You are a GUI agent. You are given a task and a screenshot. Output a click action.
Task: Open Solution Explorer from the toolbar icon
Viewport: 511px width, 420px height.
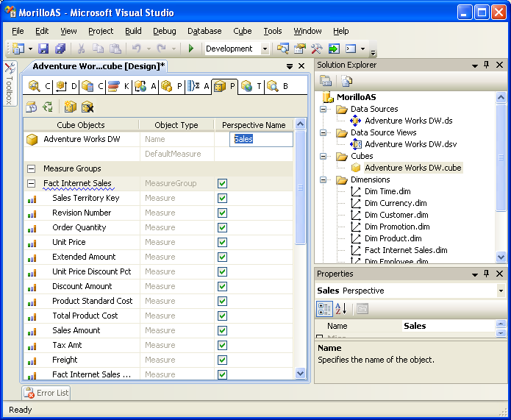[283, 49]
